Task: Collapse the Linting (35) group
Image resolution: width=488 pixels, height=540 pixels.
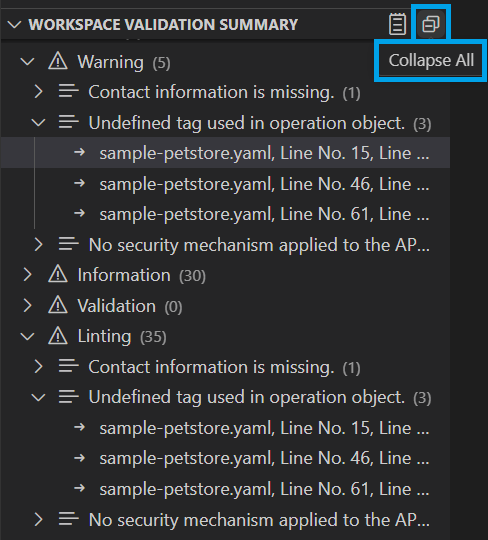Action: tap(28, 336)
